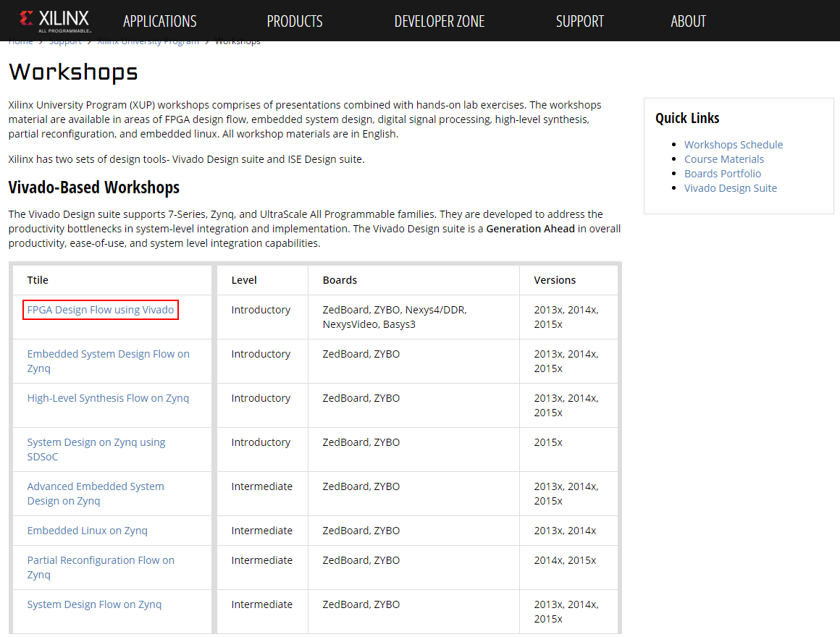This screenshot has width=840, height=637.
Task: Open the Developer Zone menu
Action: click(x=440, y=22)
